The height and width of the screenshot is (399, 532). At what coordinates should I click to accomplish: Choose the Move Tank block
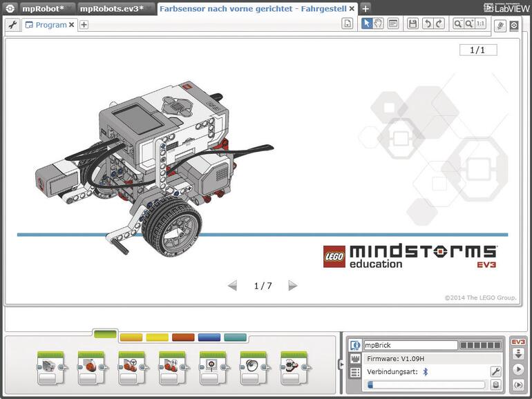[x=172, y=367]
